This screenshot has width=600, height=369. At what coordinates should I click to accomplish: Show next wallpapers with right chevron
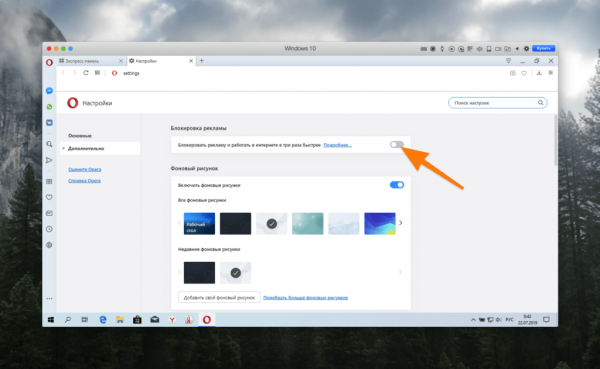tap(401, 223)
